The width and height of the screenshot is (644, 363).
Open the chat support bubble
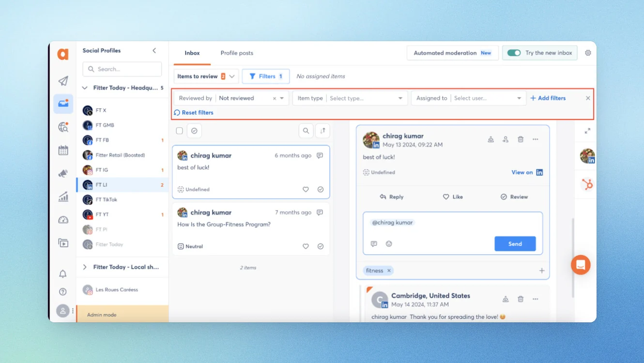(x=581, y=265)
